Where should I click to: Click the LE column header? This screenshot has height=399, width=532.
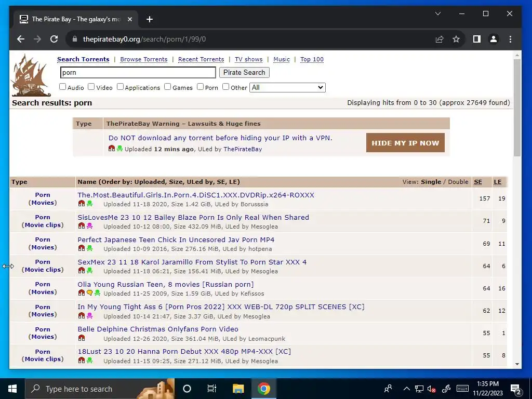497,182
